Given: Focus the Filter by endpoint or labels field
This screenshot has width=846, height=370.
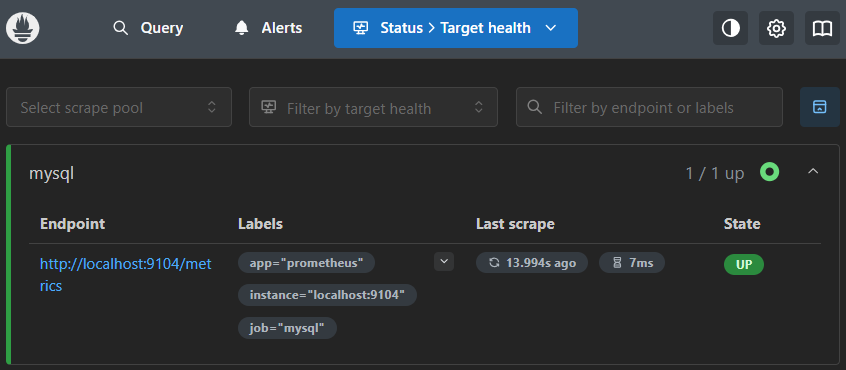Looking at the screenshot, I should point(649,107).
